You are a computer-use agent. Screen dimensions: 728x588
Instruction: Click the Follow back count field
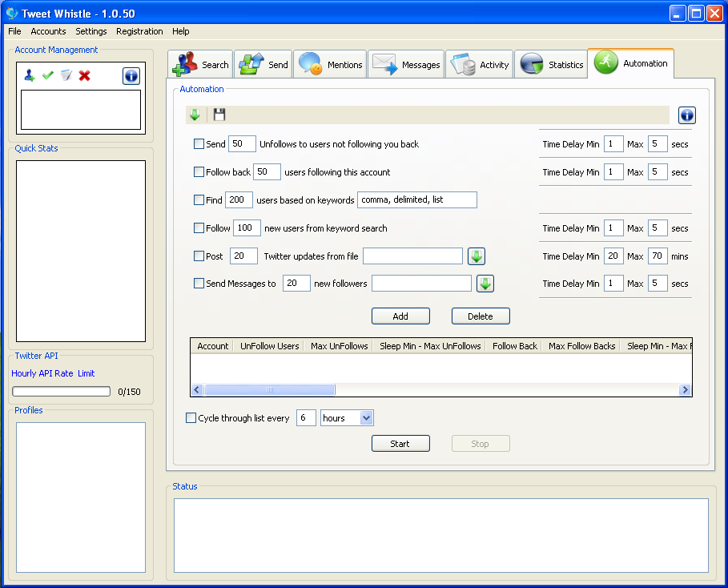coord(267,171)
